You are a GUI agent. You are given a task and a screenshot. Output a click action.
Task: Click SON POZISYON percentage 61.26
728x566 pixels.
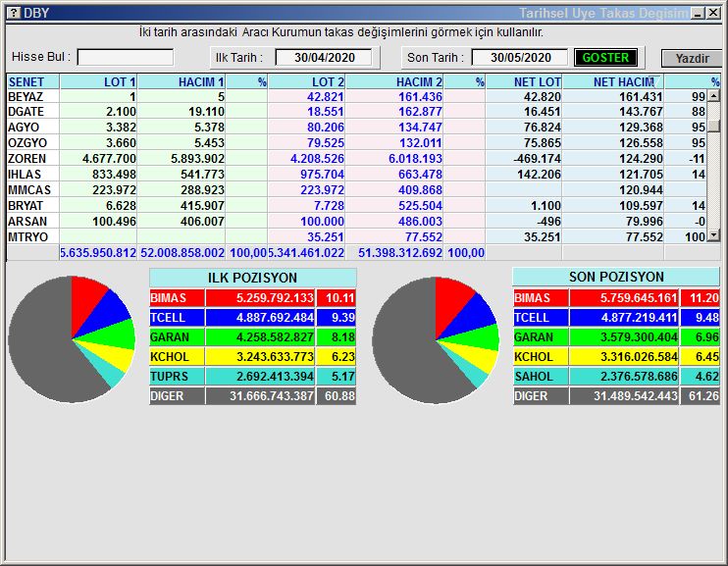pos(701,396)
